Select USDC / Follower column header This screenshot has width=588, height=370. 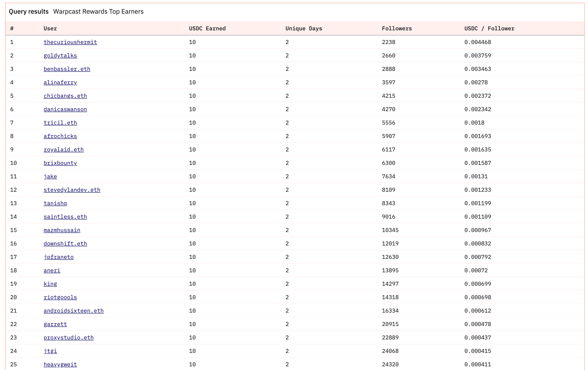tap(489, 28)
